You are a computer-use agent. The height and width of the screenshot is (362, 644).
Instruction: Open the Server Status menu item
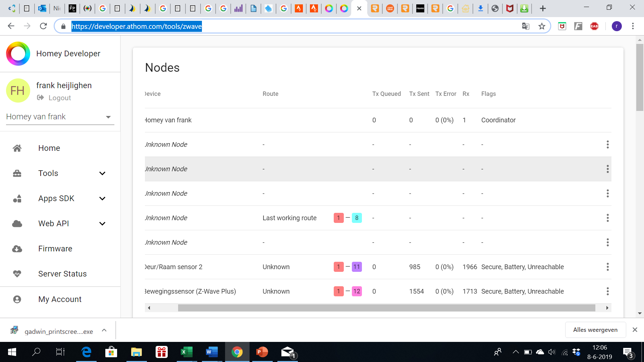pos(62,274)
